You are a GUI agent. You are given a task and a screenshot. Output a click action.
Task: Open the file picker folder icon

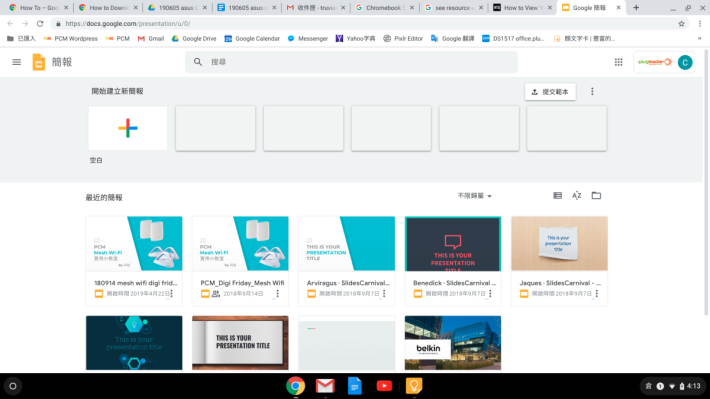[596, 196]
